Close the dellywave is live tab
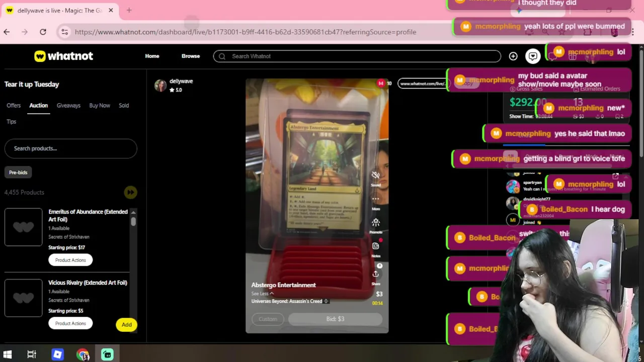644x362 pixels. (111, 10)
